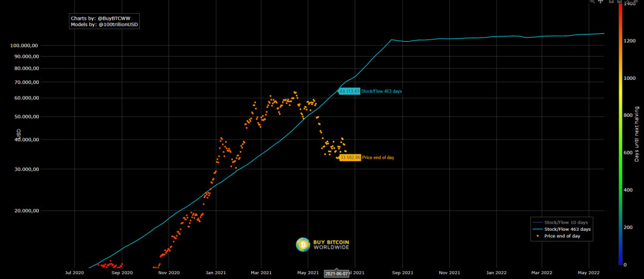
Task: Click the red top of the halving colorbar
Action: [x=621, y=8]
